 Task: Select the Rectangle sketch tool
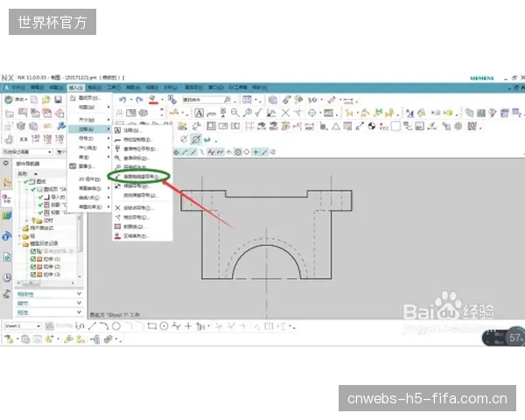click(152, 325)
